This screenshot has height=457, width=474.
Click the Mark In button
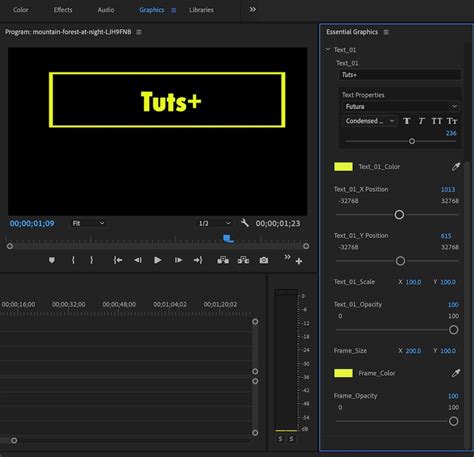click(73, 260)
